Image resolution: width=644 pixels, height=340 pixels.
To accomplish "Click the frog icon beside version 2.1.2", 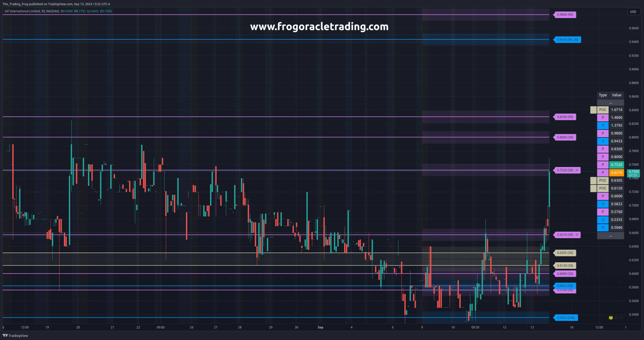I will (611, 318).
